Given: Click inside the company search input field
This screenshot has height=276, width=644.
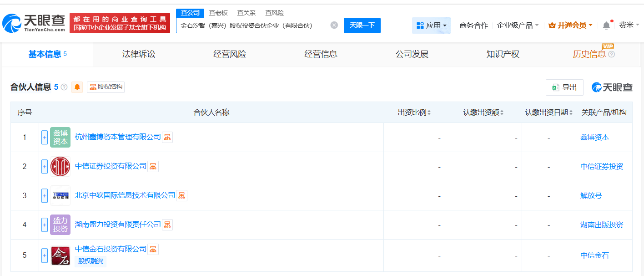Looking at the screenshot, I should 255,25.
